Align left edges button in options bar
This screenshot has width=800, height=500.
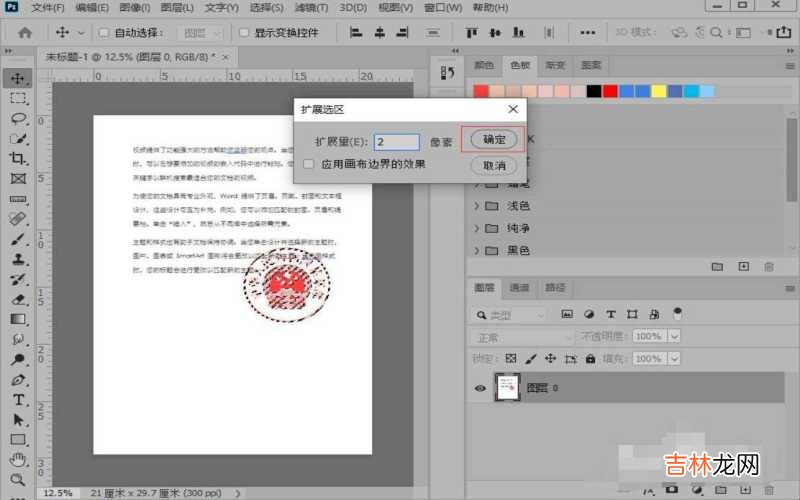[x=356, y=33]
